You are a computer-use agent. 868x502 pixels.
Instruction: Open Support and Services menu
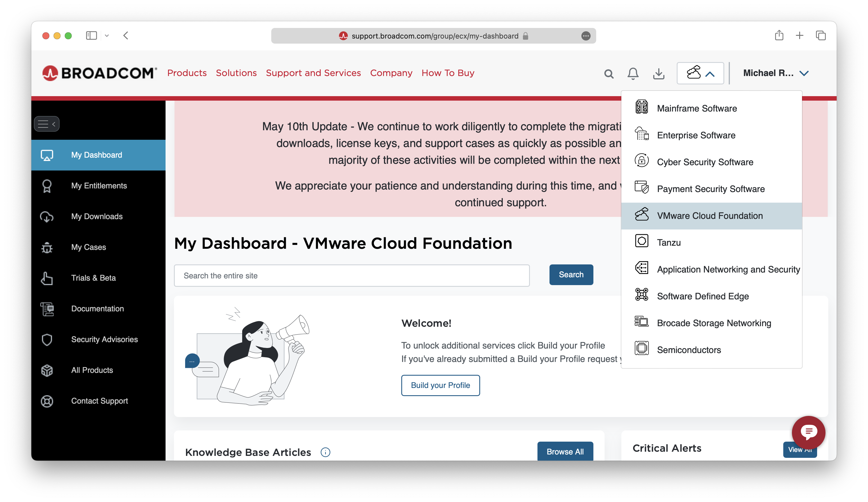(x=313, y=73)
